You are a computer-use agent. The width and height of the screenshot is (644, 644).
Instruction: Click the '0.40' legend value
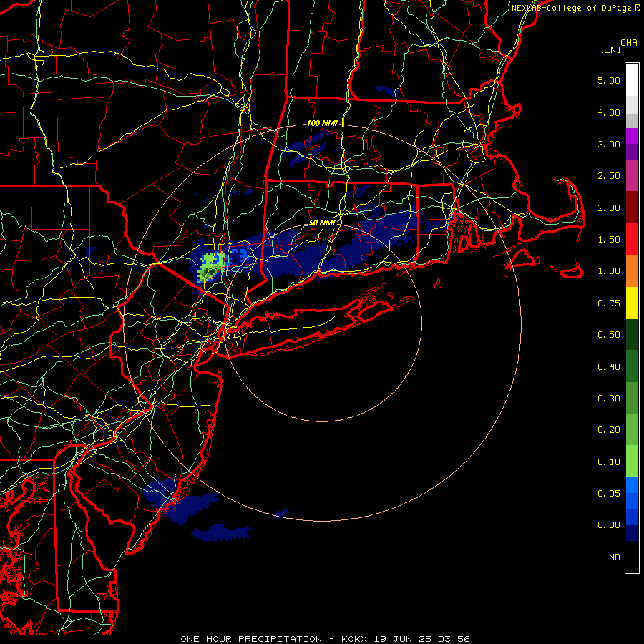tap(609, 367)
